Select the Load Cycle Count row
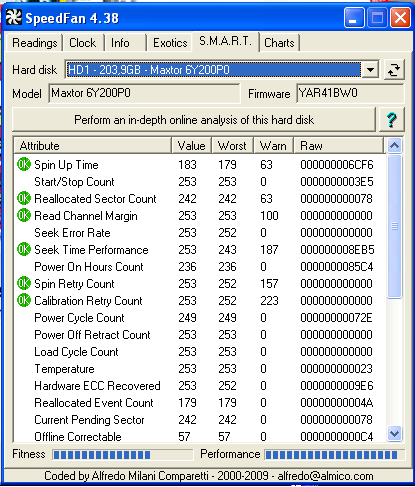This screenshot has height=487, width=415. 199,352
